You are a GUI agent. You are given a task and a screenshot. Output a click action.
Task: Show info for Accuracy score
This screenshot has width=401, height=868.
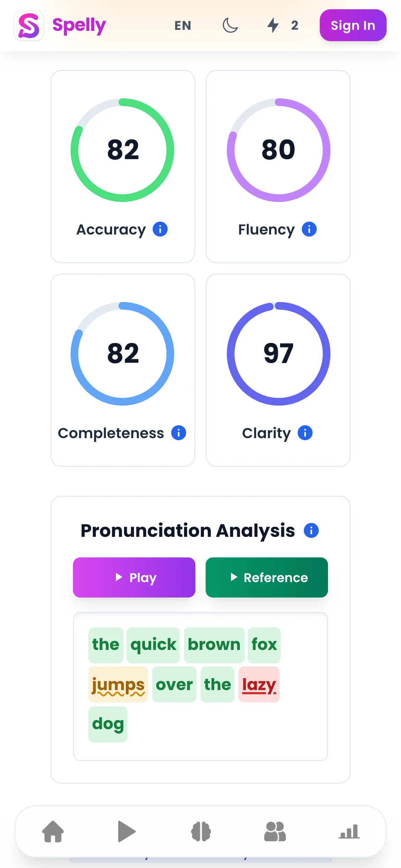[x=160, y=229]
